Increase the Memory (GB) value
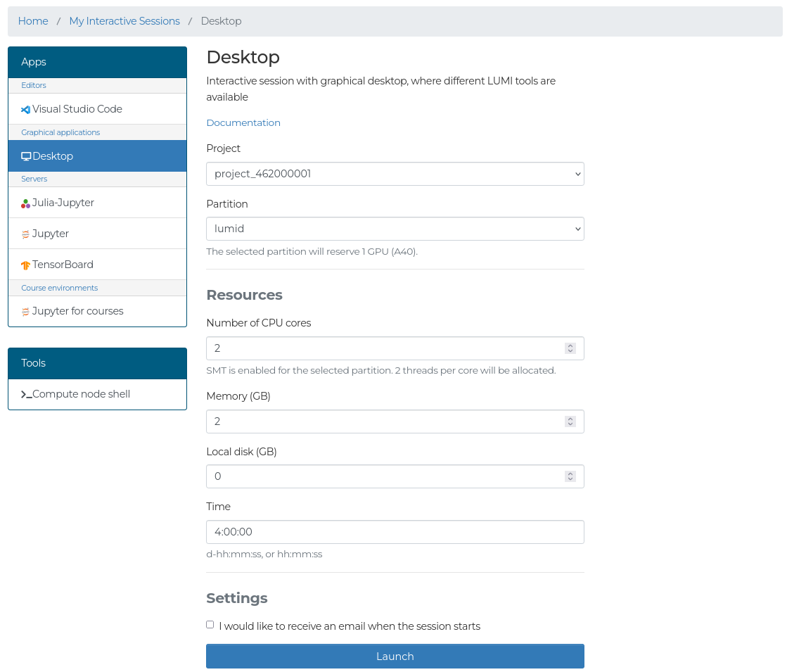The height and width of the screenshot is (672, 787). click(x=570, y=418)
